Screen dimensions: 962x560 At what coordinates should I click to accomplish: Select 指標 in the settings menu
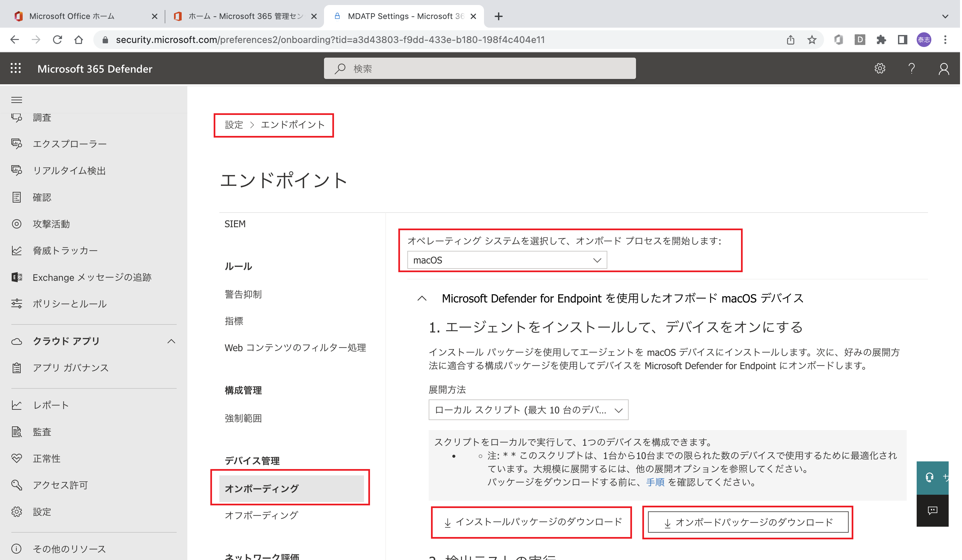click(x=234, y=321)
